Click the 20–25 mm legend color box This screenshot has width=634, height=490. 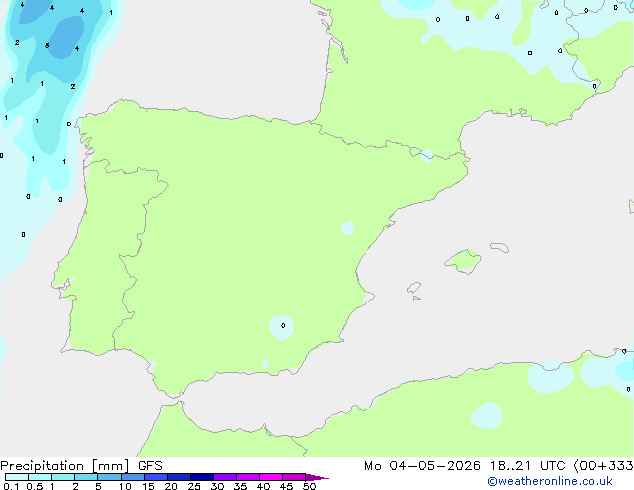[x=179, y=477]
